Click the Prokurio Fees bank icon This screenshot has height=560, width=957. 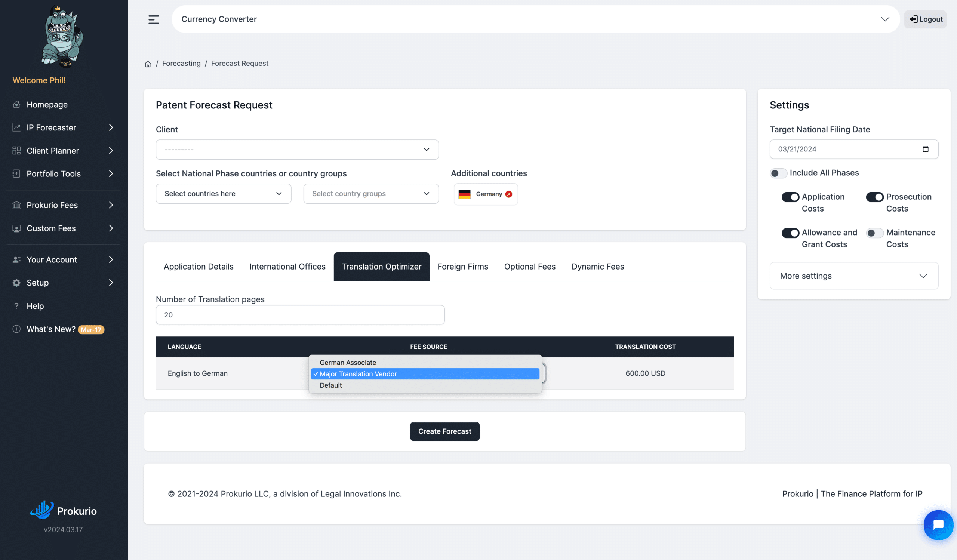[16, 205]
